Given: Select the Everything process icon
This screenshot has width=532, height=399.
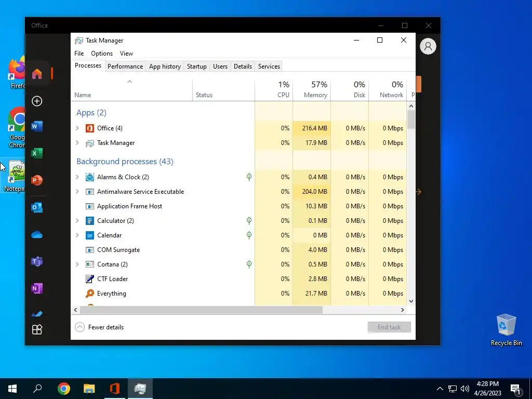Looking at the screenshot, I should tap(89, 294).
